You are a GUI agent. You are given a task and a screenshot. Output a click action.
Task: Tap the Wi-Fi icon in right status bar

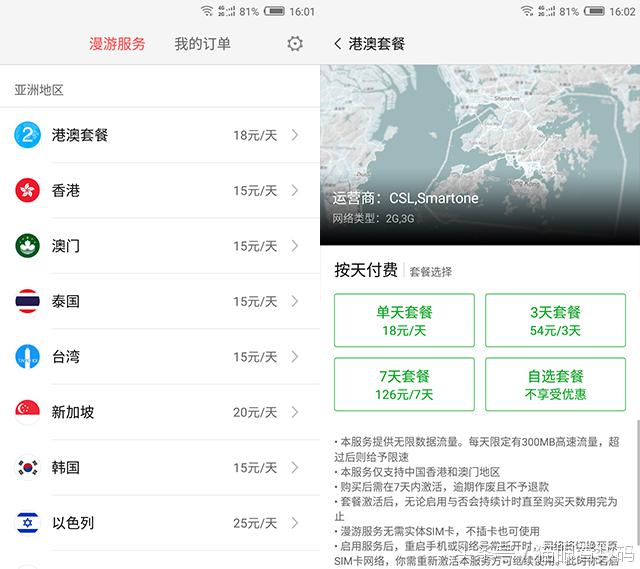527,11
